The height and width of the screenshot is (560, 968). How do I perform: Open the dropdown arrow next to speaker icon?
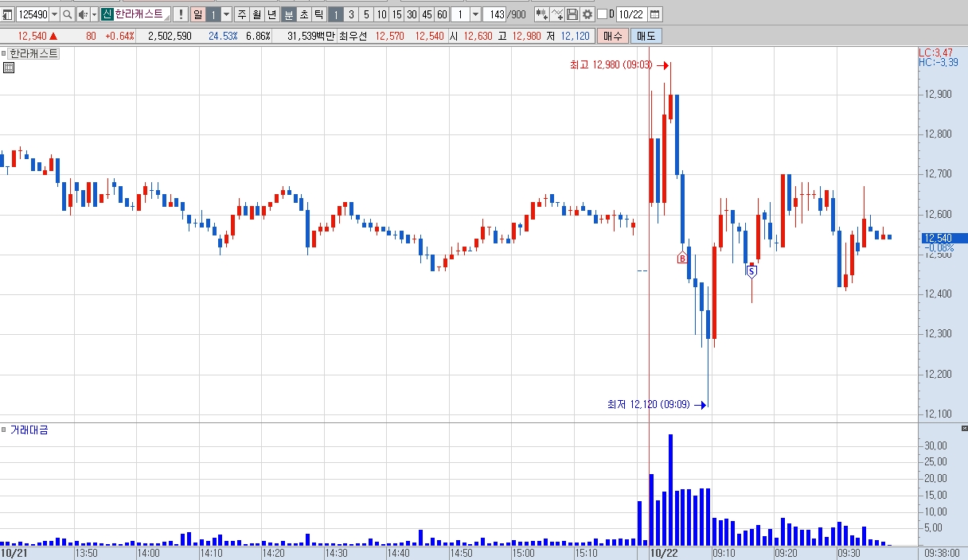pyautogui.click(x=94, y=14)
